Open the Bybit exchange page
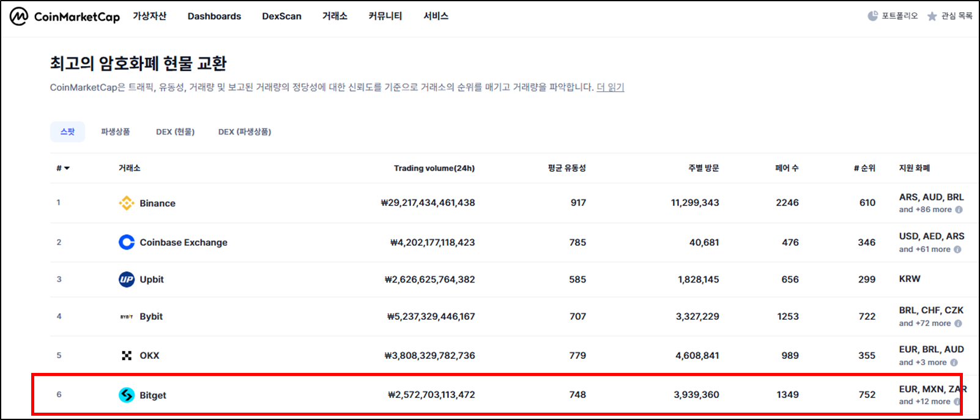Screen dimensions: 980x420 click(151, 317)
